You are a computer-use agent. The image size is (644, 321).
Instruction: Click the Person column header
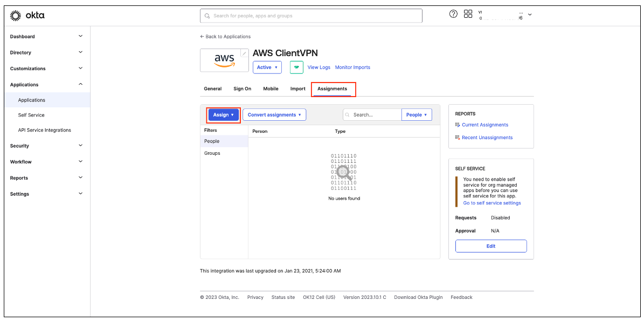pyautogui.click(x=260, y=132)
